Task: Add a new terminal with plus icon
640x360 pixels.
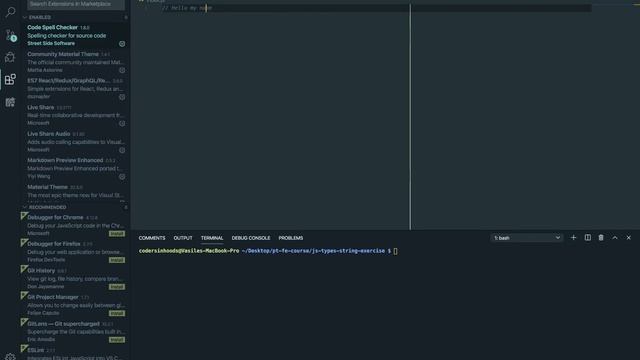Action: [573, 238]
